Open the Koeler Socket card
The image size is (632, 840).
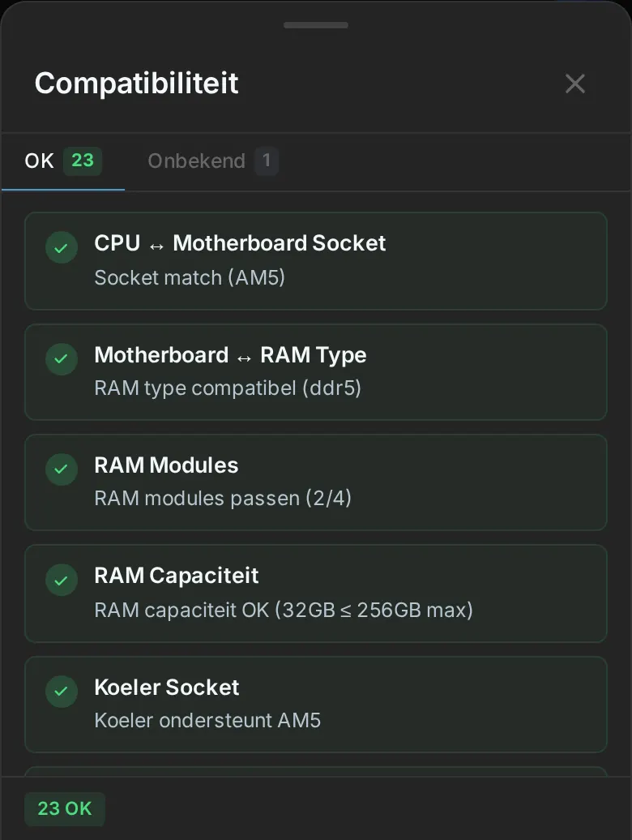tap(316, 705)
